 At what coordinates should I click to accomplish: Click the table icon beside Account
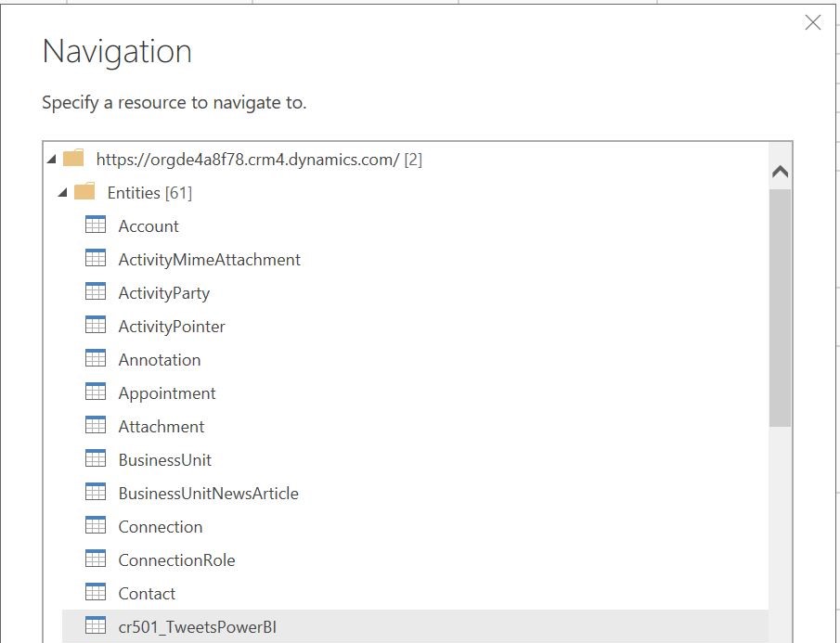coord(96,225)
